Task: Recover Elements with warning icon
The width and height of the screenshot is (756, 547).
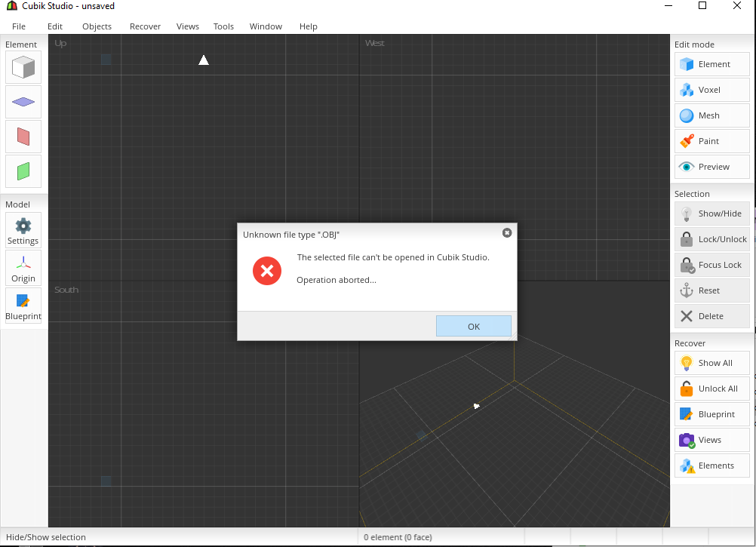Action: click(x=711, y=466)
